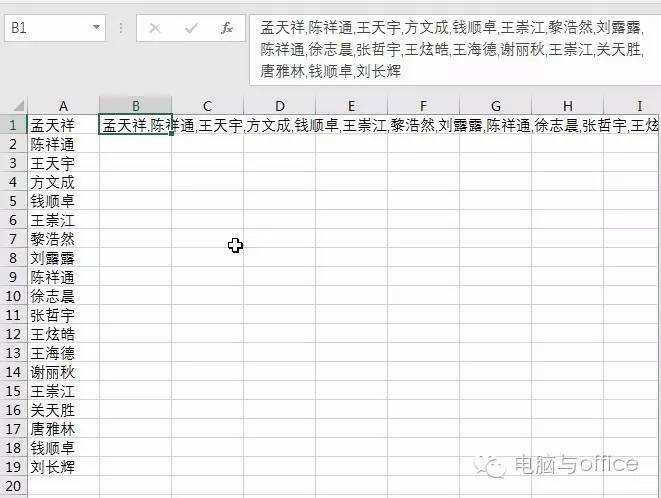Viewport: 661px width, 498px height.
Task: Select column F header
Action: [x=423, y=105]
